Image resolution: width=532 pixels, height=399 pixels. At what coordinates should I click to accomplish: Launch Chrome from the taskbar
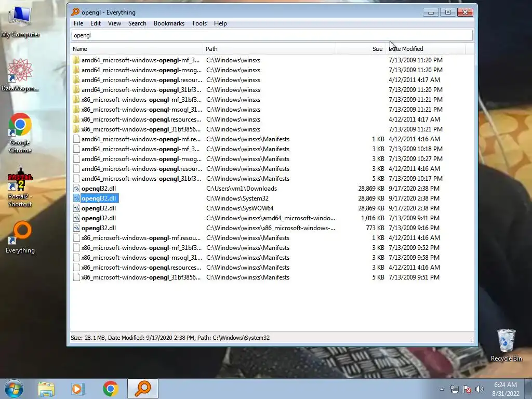pyautogui.click(x=110, y=389)
